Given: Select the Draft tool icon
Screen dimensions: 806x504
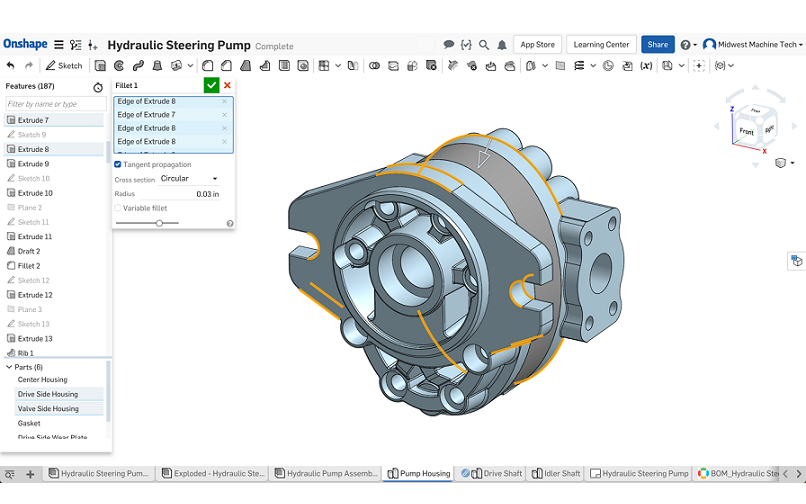Looking at the screenshot, I should tap(246, 65).
